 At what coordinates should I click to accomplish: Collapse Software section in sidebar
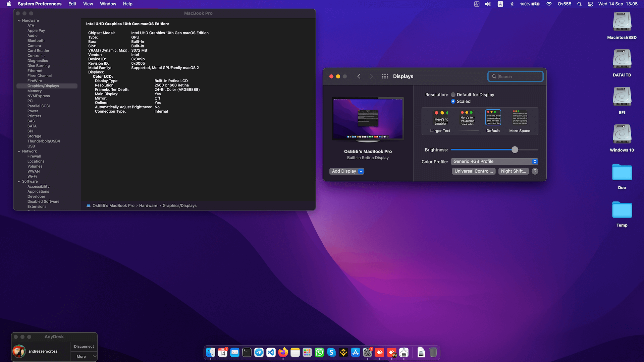[19, 182]
